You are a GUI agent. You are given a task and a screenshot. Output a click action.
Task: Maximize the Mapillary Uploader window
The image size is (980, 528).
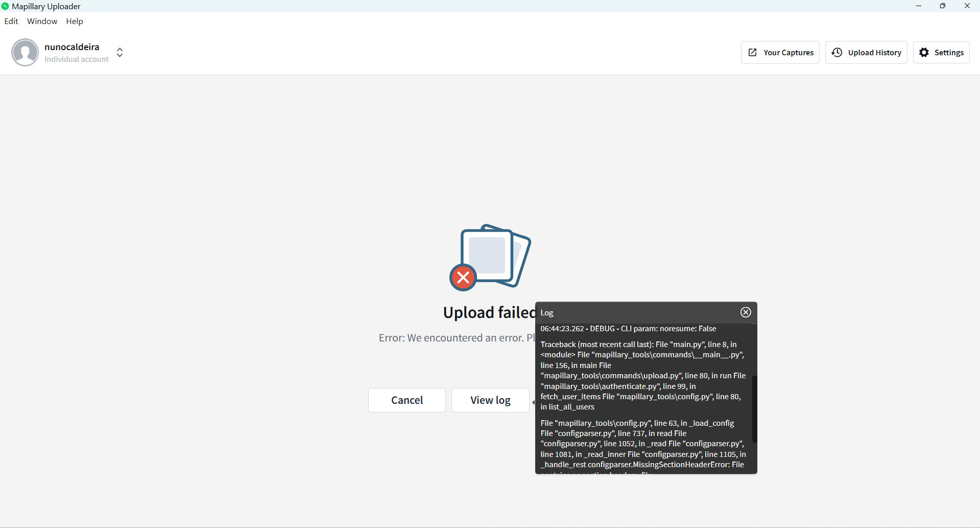(x=943, y=6)
